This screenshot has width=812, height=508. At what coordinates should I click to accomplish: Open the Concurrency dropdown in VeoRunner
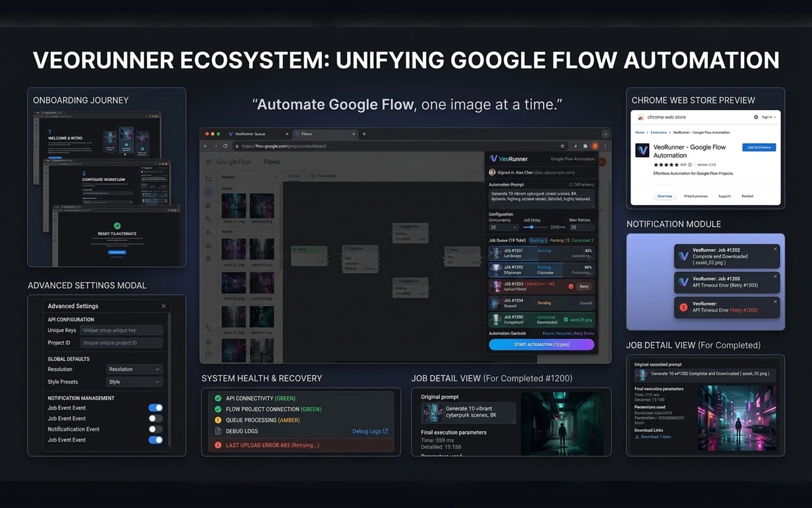(503, 227)
